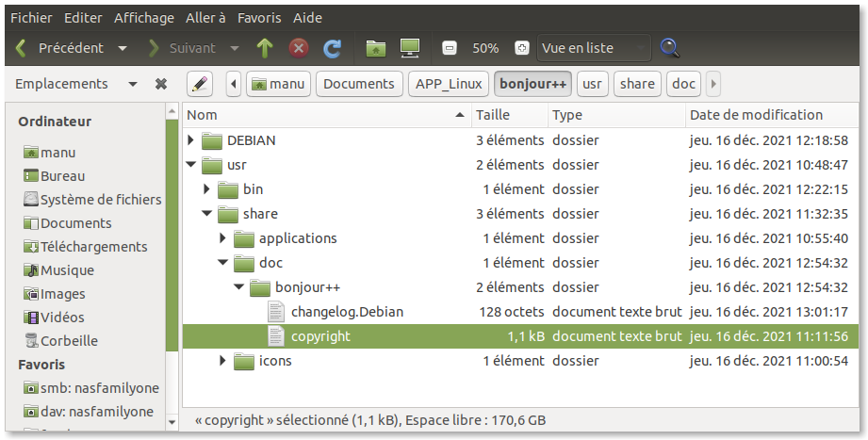This screenshot has height=440, width=868.
Task: Open Bureau in the sidebar
Action: pyautogui.click(x=55, y=176)
